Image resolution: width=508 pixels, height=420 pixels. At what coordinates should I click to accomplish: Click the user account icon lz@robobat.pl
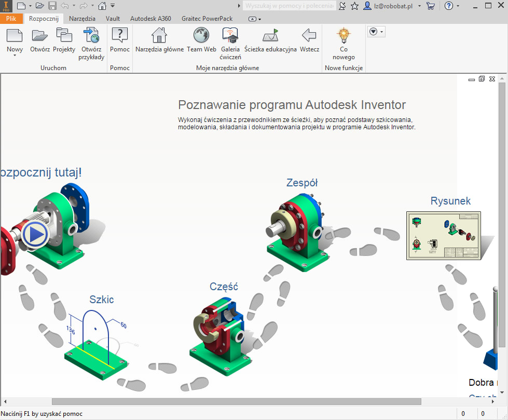coord(367,6)
